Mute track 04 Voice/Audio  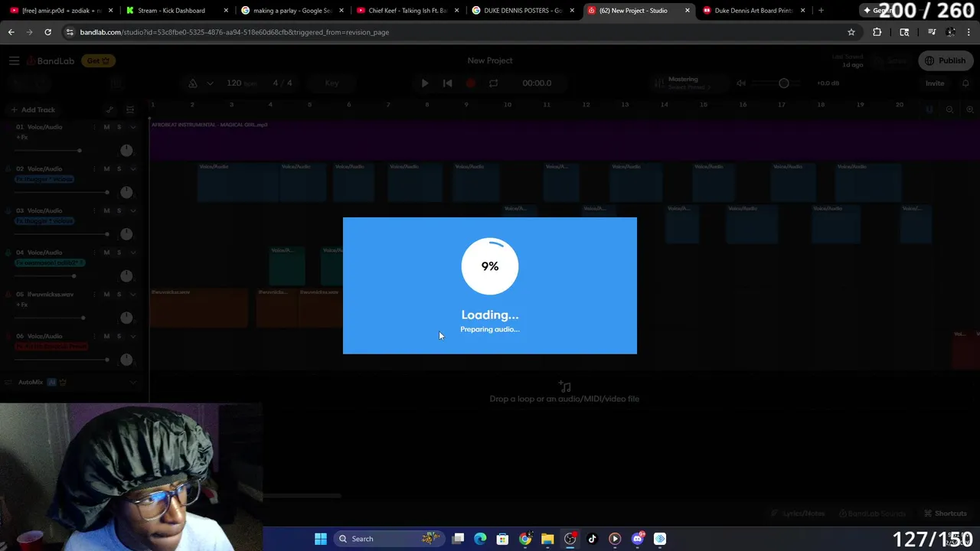click(x=106, y=253)
